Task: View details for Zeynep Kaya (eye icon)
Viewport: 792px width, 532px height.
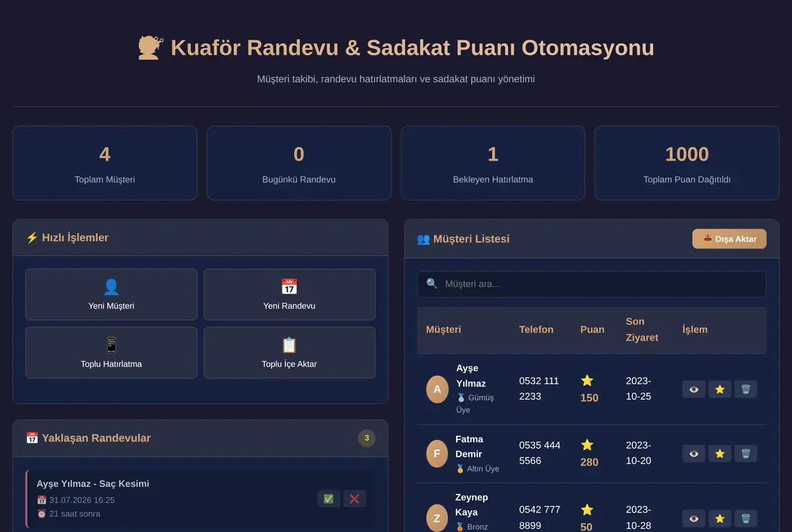Action: tap(694, 518)
